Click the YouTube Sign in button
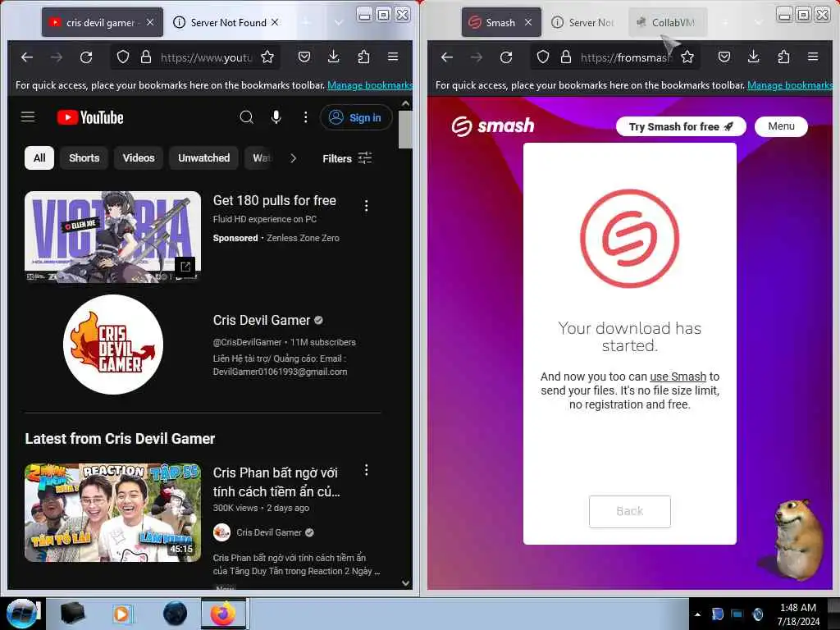 (356, 117)
